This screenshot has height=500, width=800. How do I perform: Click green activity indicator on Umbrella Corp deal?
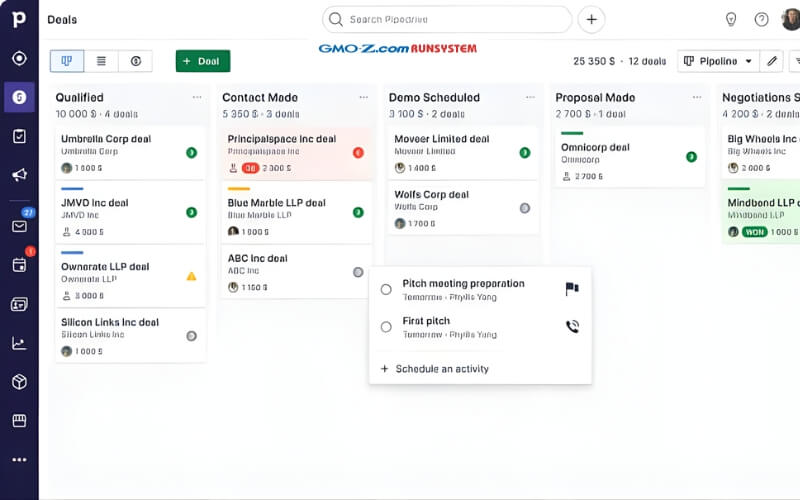click(x=191, y=153)
